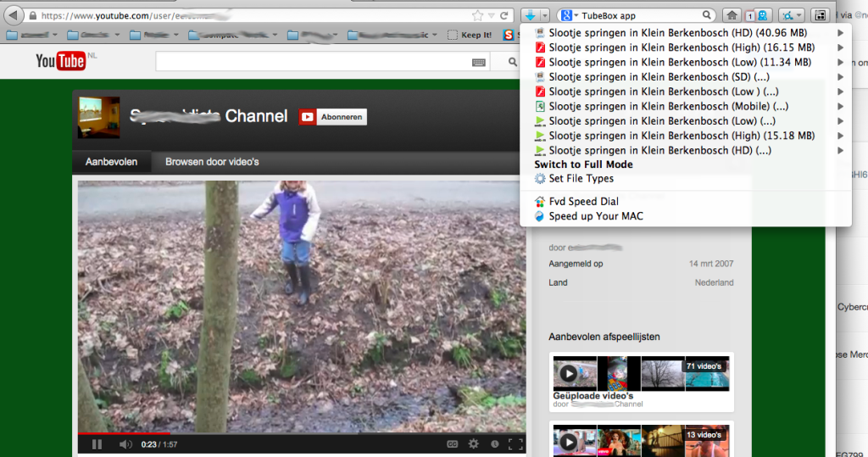Click the blue download arrow toolbar icon

coord(529,15)
